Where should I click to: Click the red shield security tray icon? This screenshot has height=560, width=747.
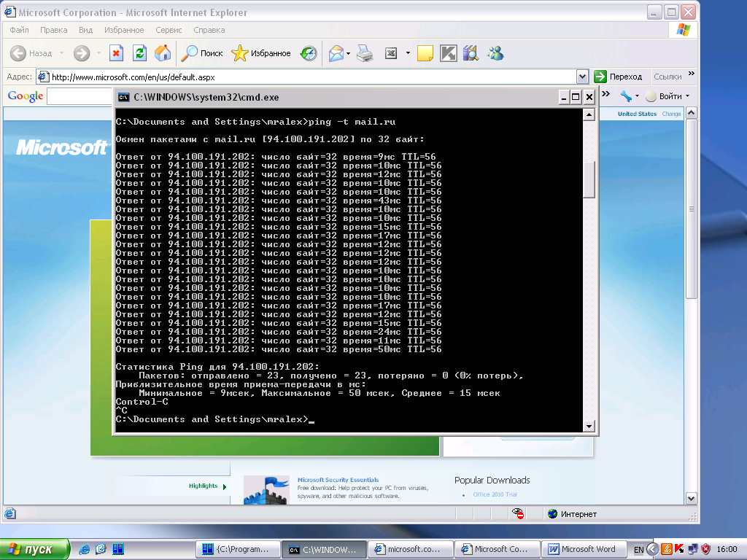point(706,549)
